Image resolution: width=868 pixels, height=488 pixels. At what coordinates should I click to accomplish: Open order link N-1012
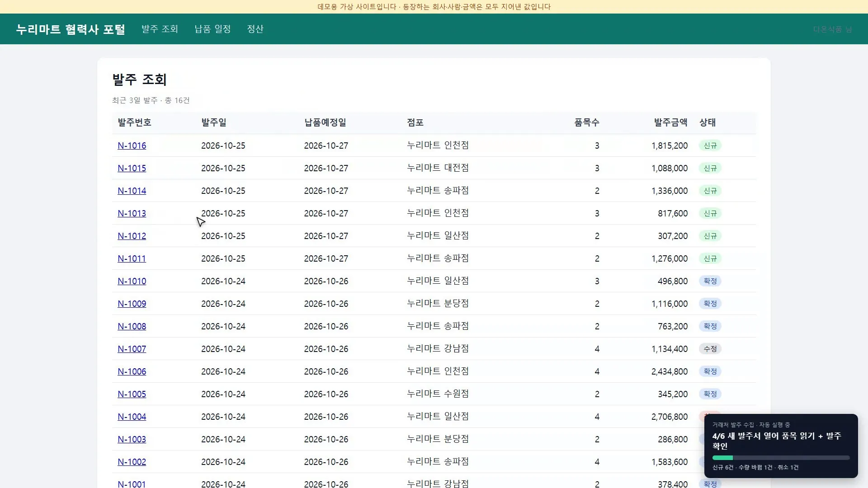[x=132, y=236]
